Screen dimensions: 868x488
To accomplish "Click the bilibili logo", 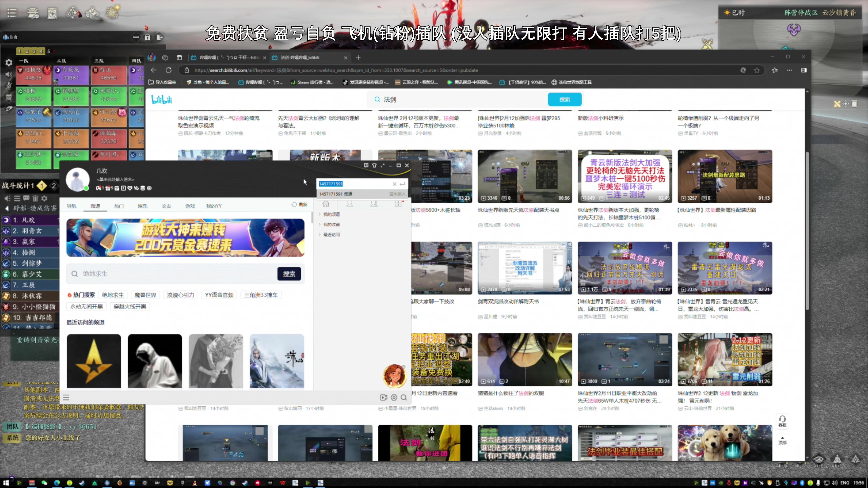I will [162, 99].
